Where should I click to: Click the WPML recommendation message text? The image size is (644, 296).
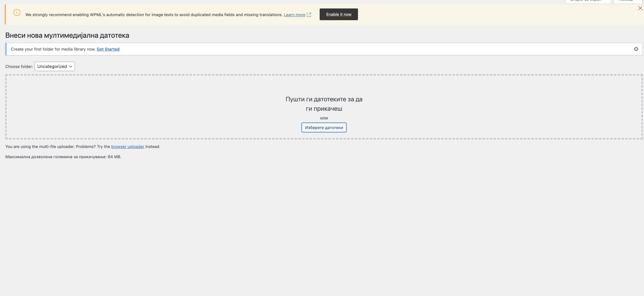(154, 15)
